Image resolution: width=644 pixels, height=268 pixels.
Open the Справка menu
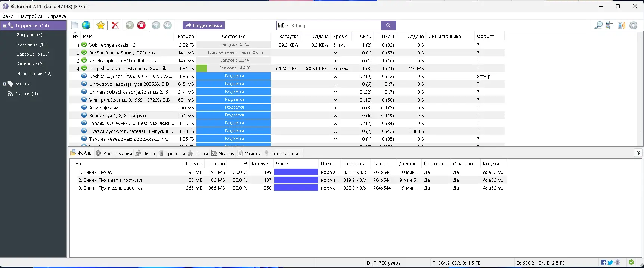coord(57,16)
